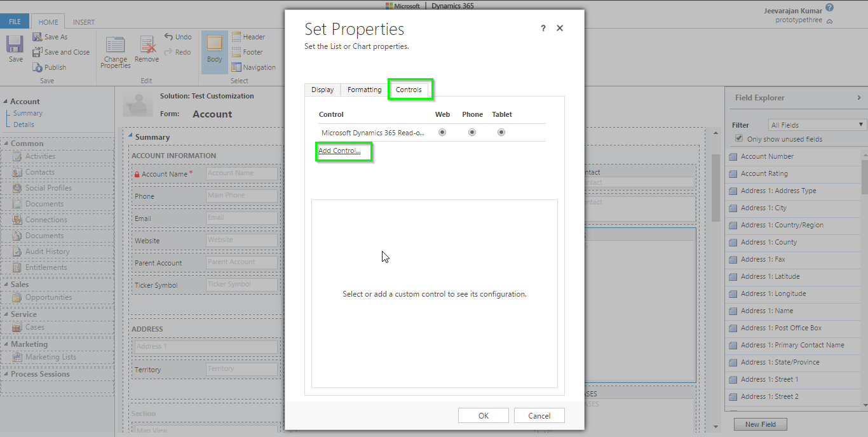Switch to the Formatting tab
868x437 pixels.
point(363,90)
